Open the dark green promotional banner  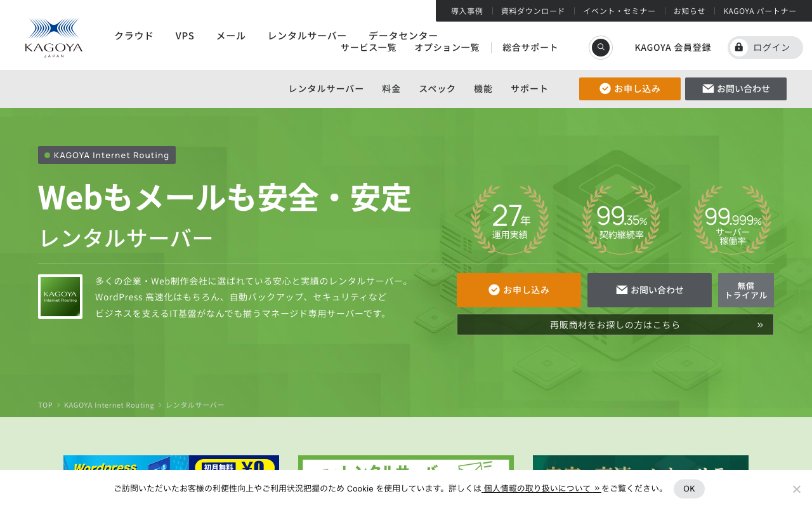pyautogui.click(x=641, y=463)
